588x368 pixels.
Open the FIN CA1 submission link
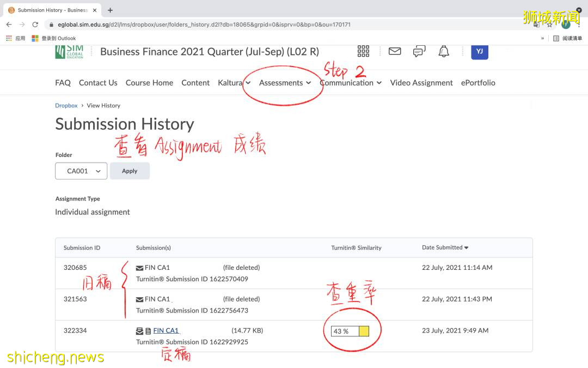click(x=166, y=330)
